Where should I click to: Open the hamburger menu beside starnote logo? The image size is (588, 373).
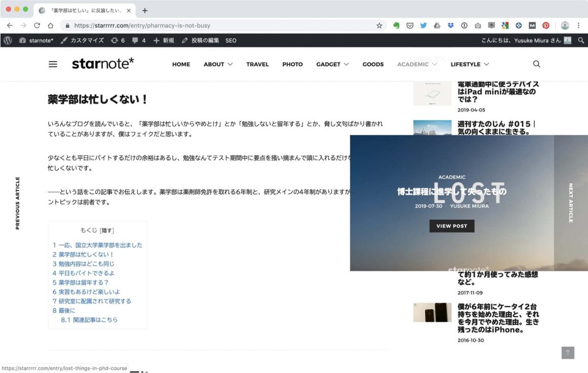[53, 64]
